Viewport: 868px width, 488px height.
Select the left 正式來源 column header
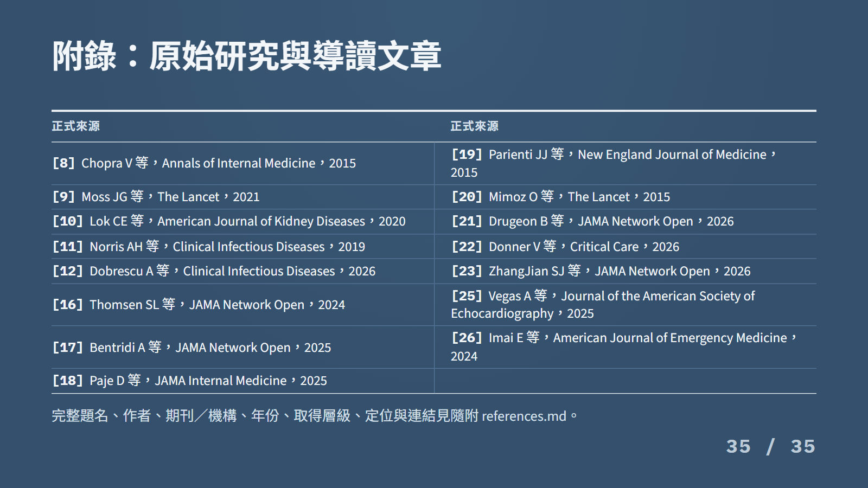pyautogui.click(x=76, y=126)
